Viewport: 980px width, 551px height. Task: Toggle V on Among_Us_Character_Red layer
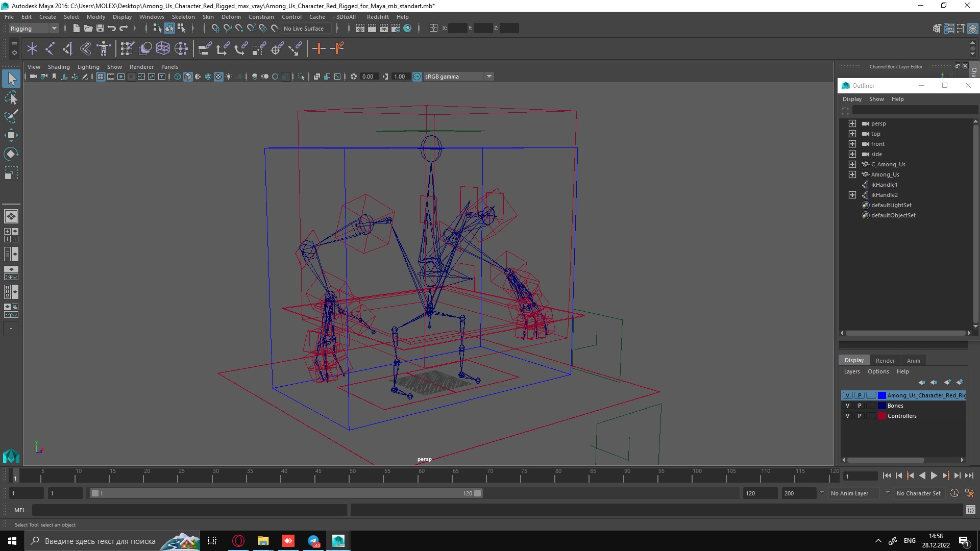coord(847,395)
